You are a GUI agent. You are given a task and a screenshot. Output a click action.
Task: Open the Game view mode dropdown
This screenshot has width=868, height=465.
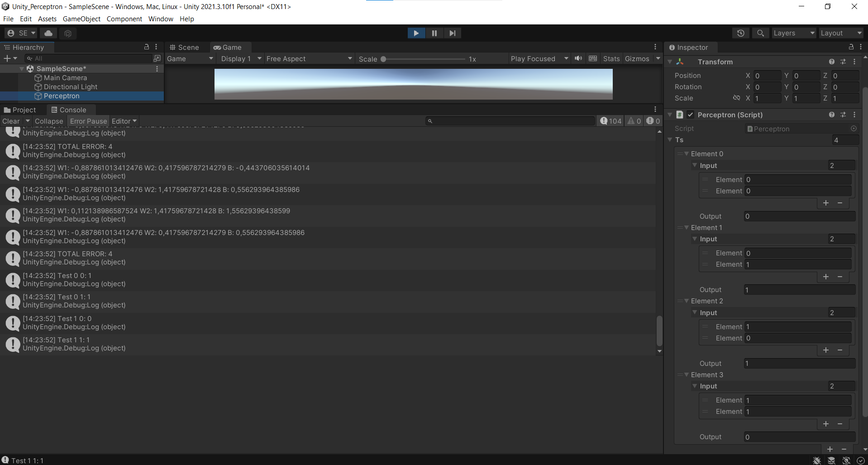click(190, 59)
